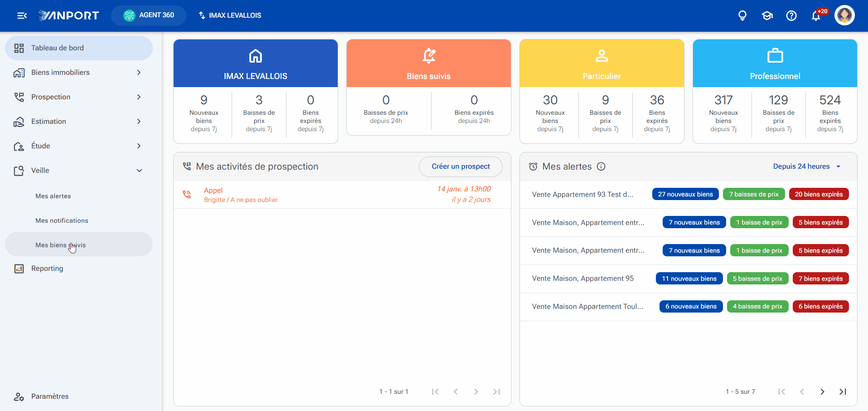868x411 pixels.
Task: Open the help question mark icon
Action: (x=791, y=16)
